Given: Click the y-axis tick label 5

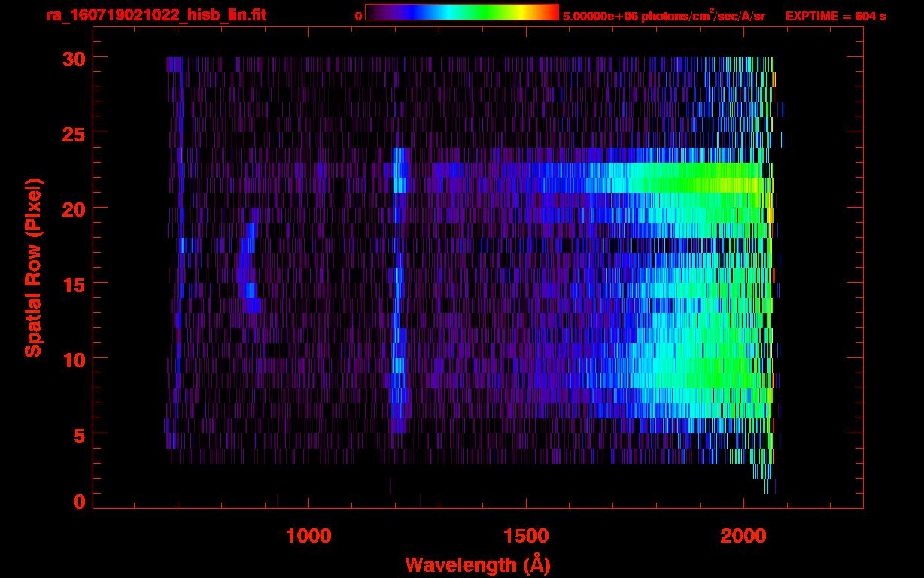Looking at the screenshot, I should pos(79,433).
